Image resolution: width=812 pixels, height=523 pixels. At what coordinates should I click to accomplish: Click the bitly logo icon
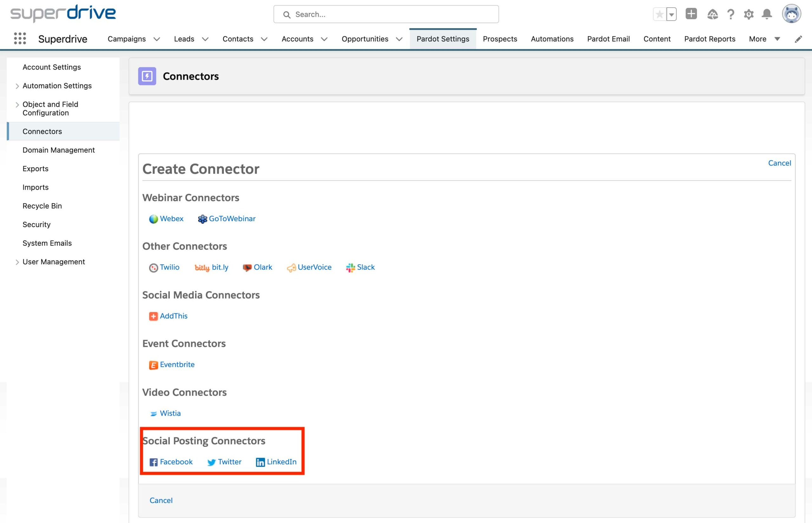pyautogui.click(x=202, y=268)
